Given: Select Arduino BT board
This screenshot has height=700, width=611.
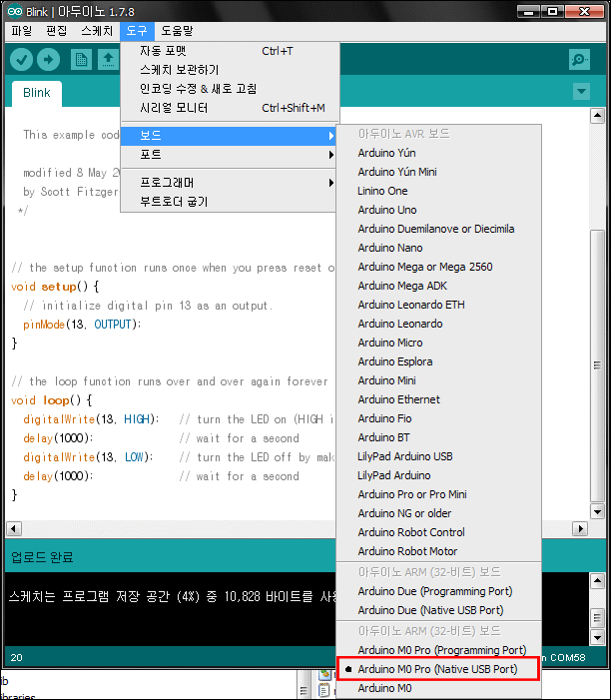Looking at the screenshot, I should [438, 437].
